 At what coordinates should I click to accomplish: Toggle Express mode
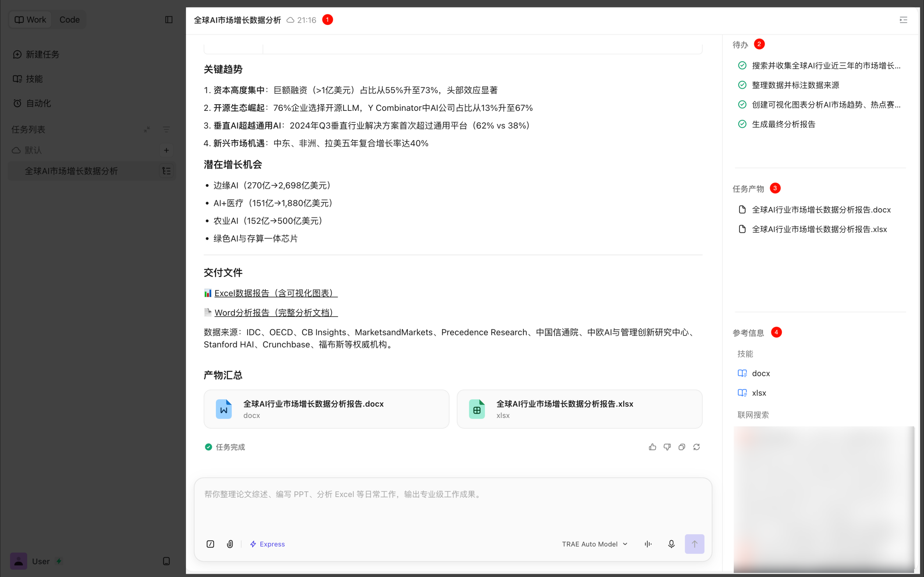[267, 544]
